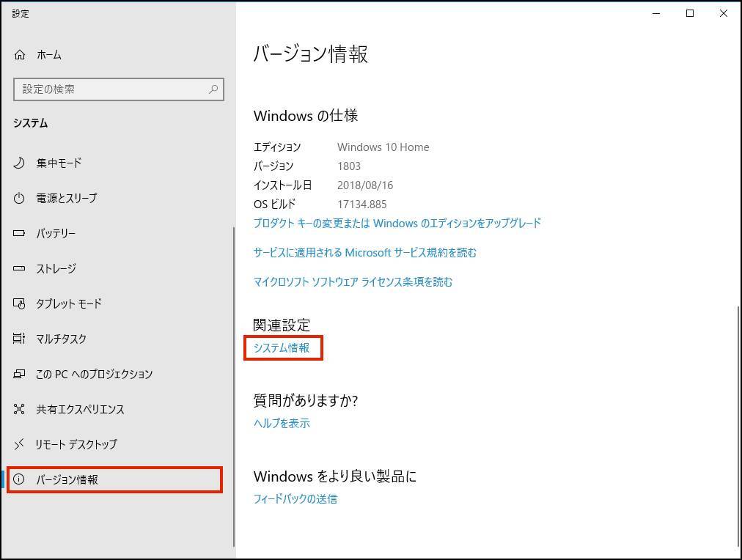Click the search magnifier icon
This screenshot has width=742, height=560.
click(213, 89)
